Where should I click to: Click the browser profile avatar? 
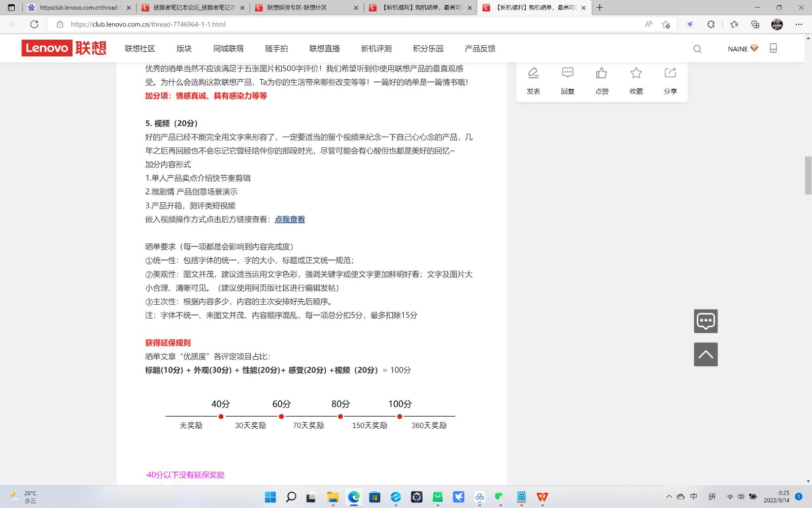point(777,24)
